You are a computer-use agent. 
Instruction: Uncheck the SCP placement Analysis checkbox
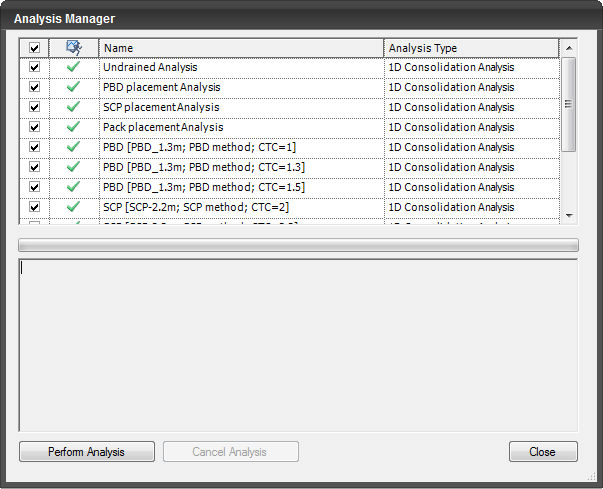coord(35,107)
